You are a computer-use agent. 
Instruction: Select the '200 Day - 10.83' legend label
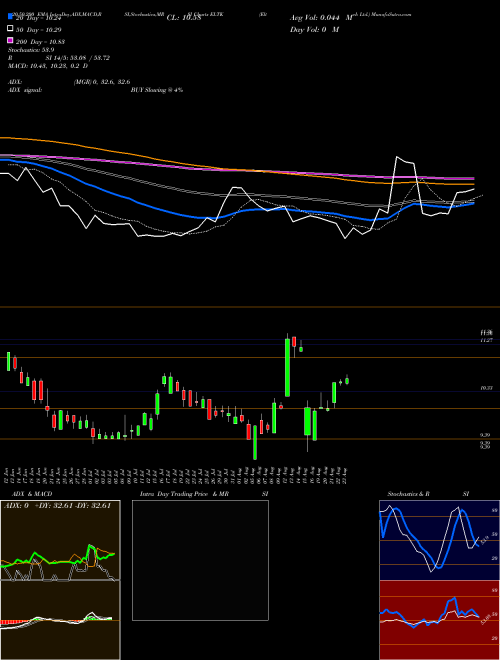pyautogui.click(x=40, y=42)
